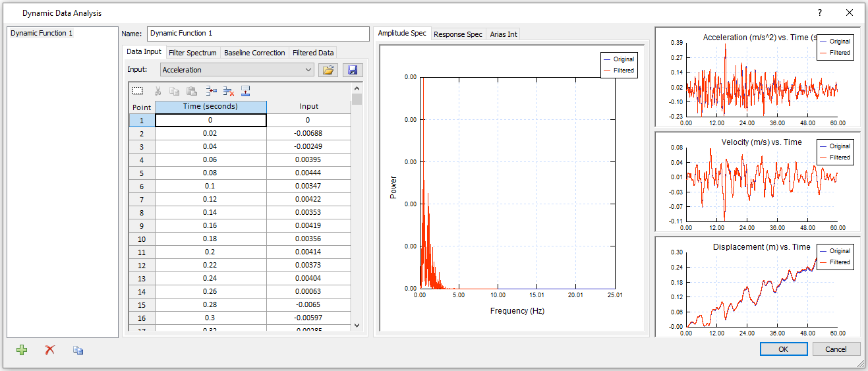Click the input cell with value 0.00356
The height and width of the screenshot is (371, 868).
coord(309,239)
